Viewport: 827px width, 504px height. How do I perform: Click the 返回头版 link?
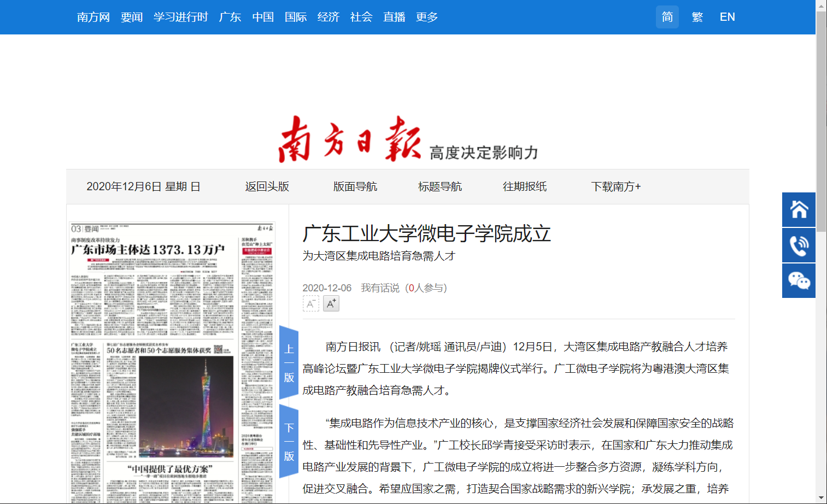(267, 186)
